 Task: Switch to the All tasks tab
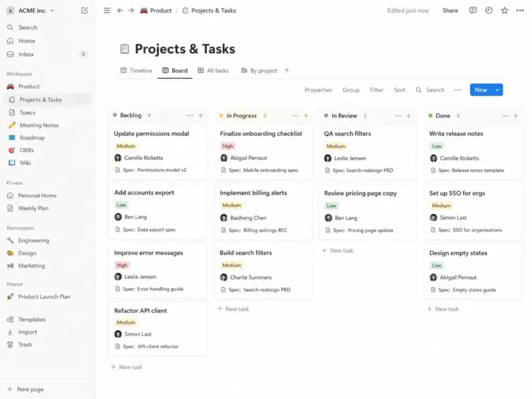(x=213, y=70)
